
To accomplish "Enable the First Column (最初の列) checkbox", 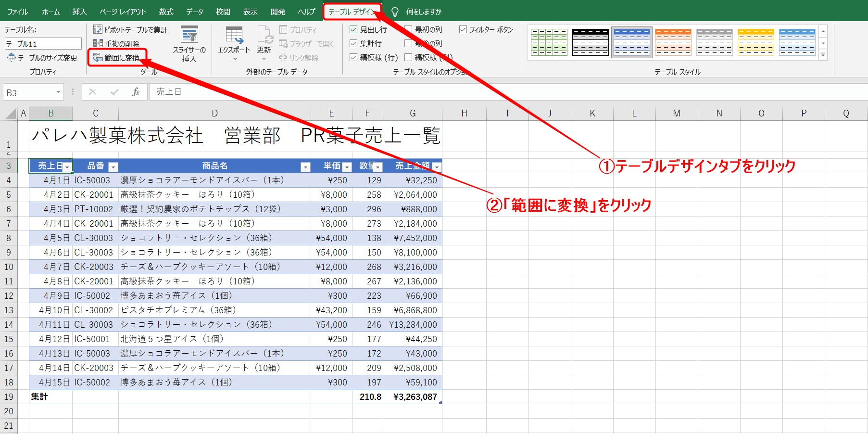I will tap(408, 30).
